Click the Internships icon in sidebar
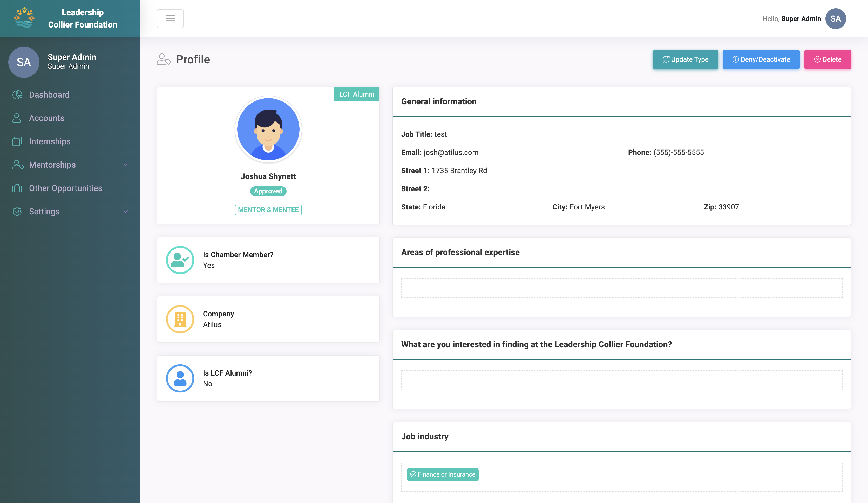The height and width of the screenshot is (503, 868). click(17, 141)
